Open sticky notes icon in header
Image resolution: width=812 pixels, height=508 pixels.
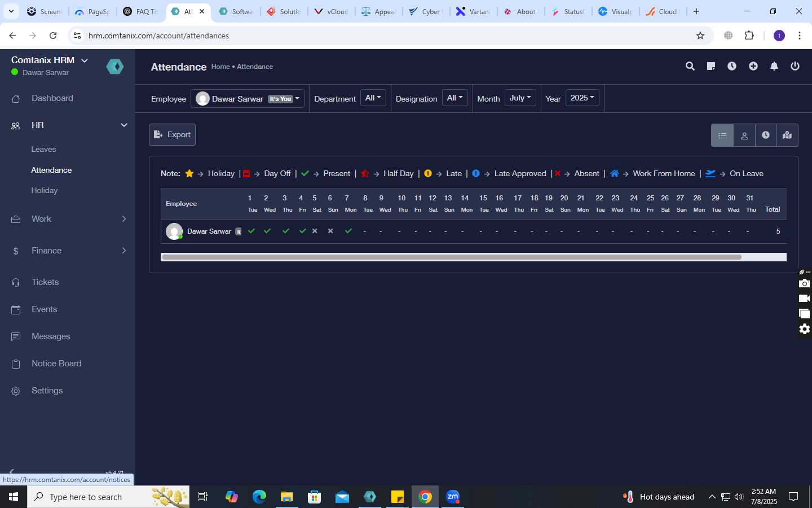click(711, 66)
